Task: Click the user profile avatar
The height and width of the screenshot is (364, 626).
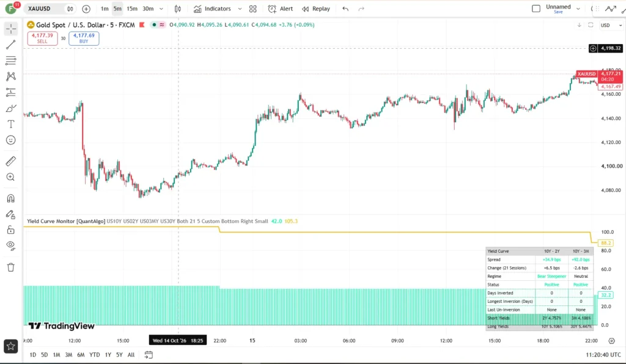Action: pyautogui.click(x=11, y=9)
